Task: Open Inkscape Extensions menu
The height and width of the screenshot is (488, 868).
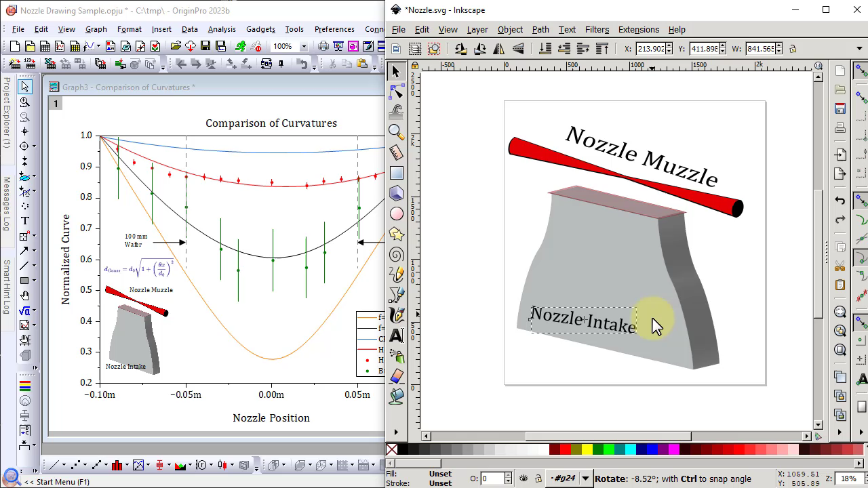Action: pos(638,29)
